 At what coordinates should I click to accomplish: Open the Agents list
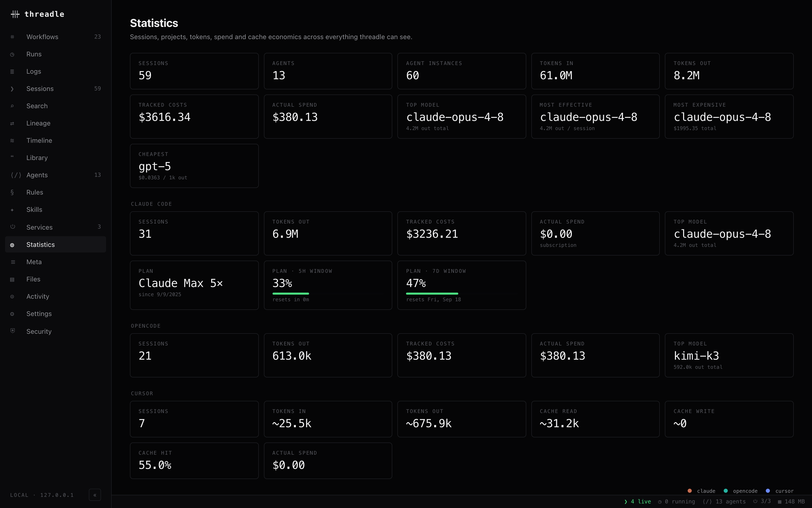coord(56,175)
